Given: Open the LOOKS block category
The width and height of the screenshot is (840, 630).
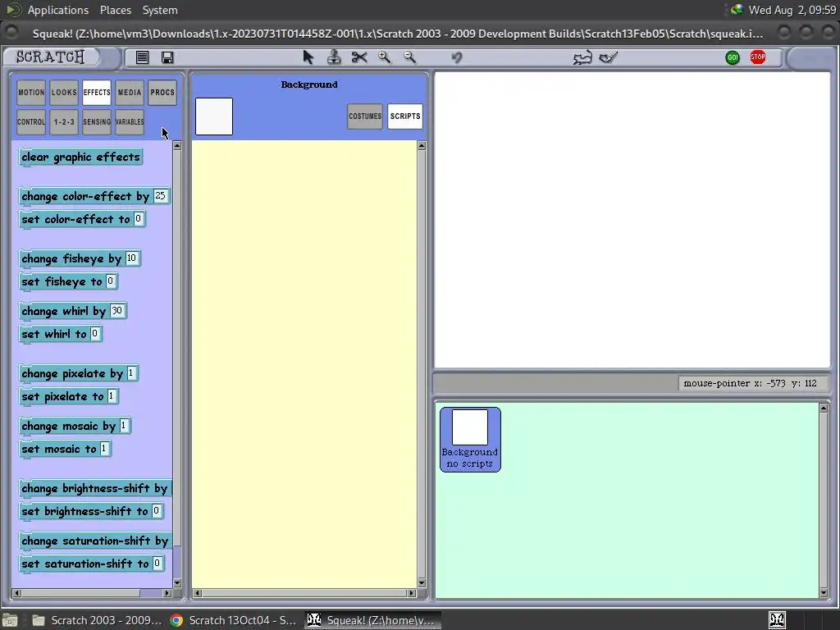Looking at the screenshot, I should tap(64, 93).
